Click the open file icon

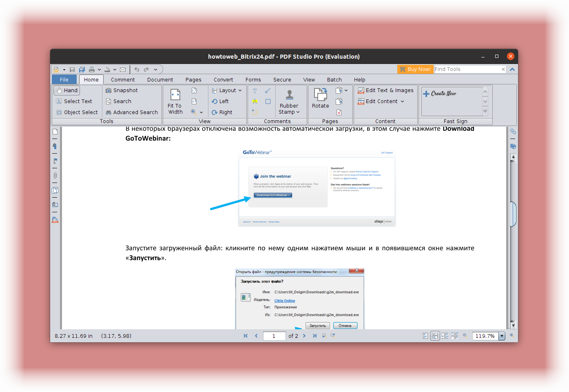[56, 69]
